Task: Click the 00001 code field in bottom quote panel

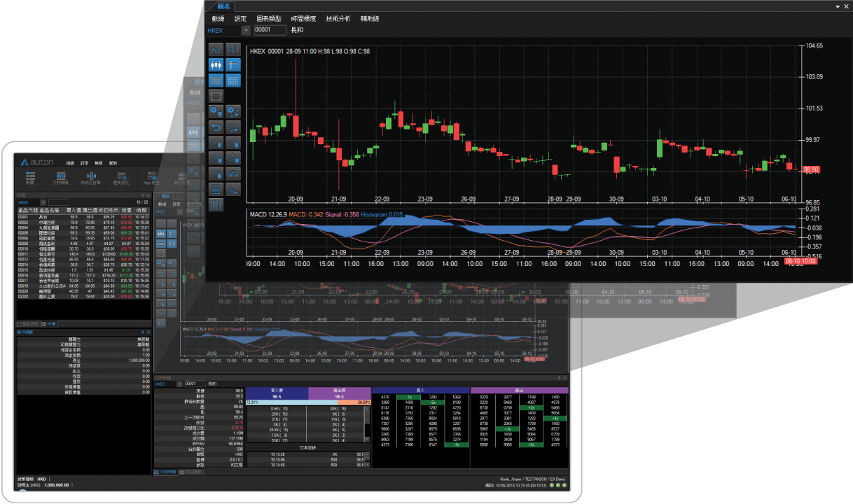Action: pyautogui.click(x=194, y=384)
